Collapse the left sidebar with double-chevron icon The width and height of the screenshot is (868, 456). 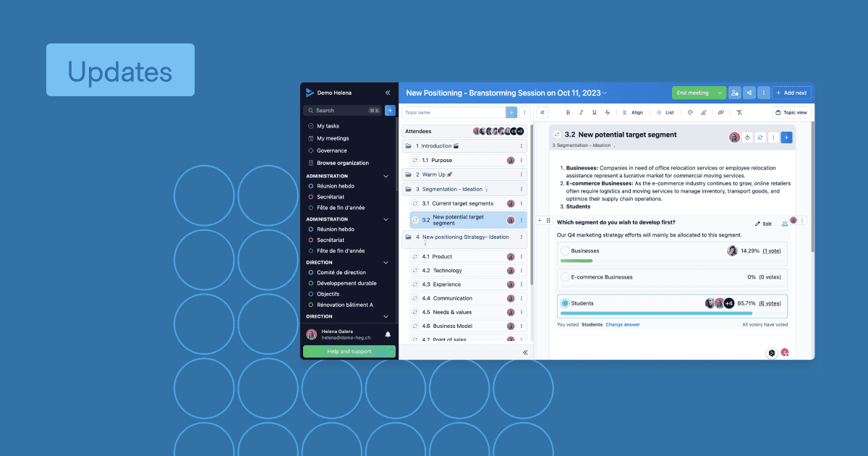[x=388, y=93]
